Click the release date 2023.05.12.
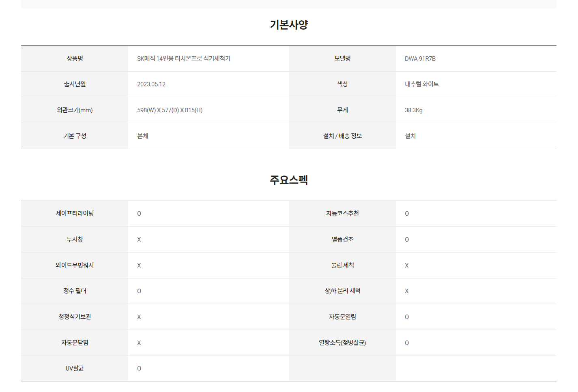This screenshot has height=392, width=578. click(x=152, y=84)
